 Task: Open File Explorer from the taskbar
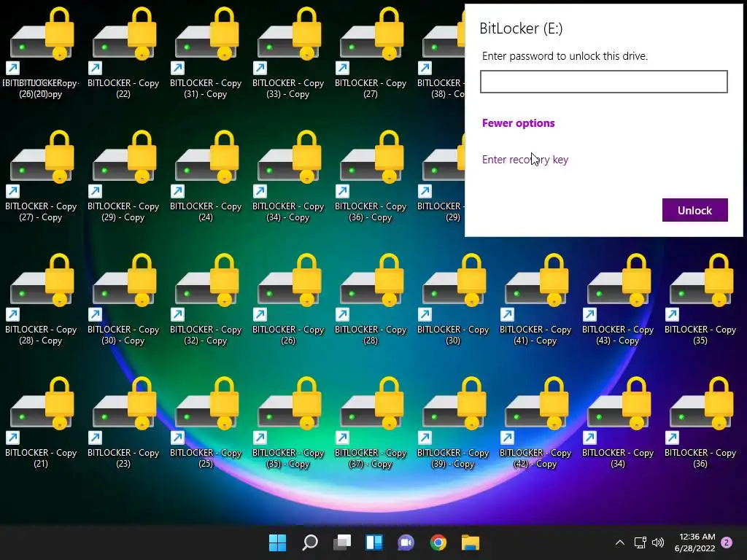[x=471, y=542]
